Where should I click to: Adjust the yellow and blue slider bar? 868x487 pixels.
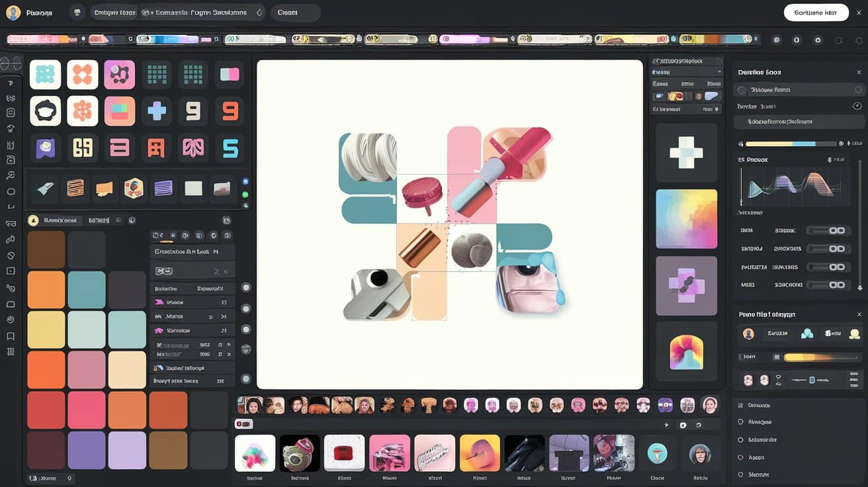790,144
